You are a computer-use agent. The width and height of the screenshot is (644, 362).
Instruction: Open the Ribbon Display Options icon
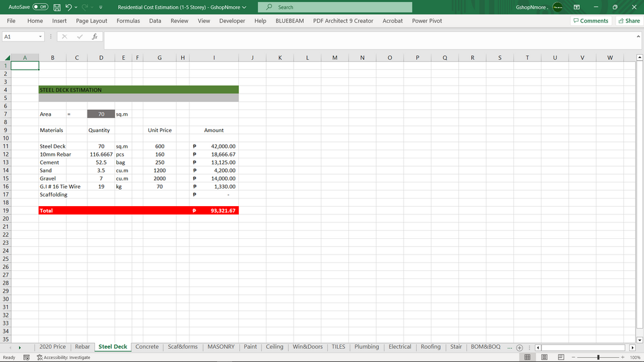(x=577, y=7)
